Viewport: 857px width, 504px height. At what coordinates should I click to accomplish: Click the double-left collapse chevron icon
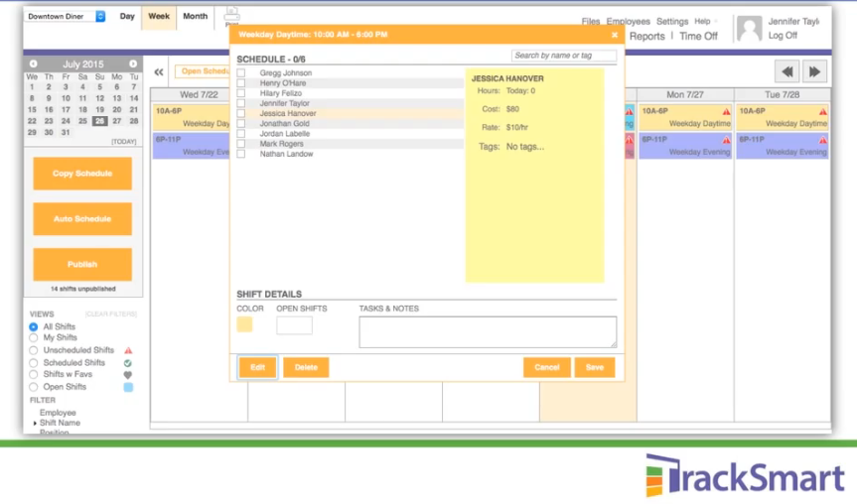pyautogui.click(x=159, y=72)
